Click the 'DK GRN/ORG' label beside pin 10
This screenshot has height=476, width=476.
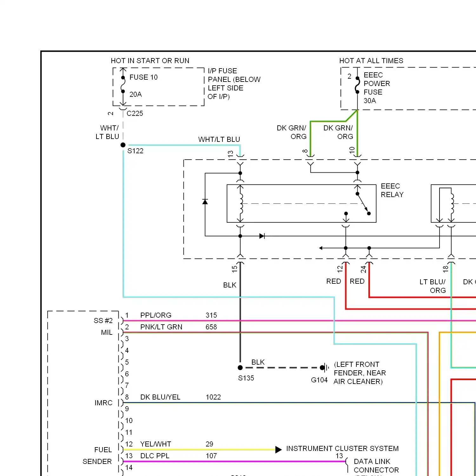tap(338, 132)
